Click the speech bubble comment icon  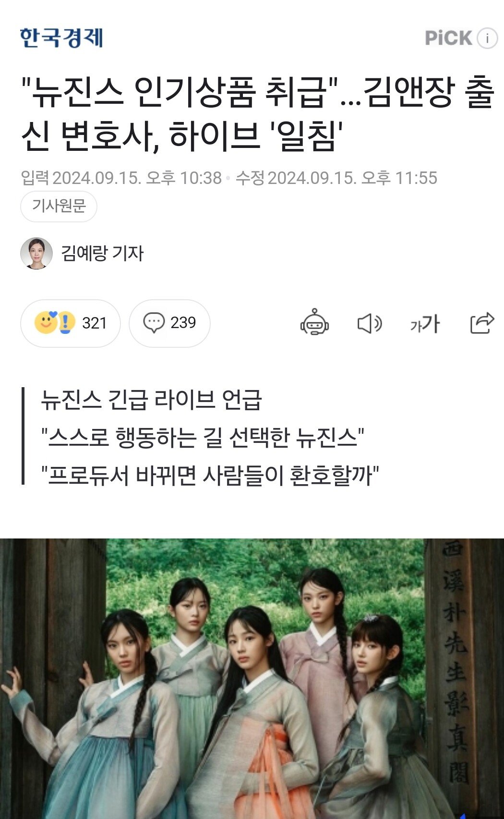tap(154, 323)
